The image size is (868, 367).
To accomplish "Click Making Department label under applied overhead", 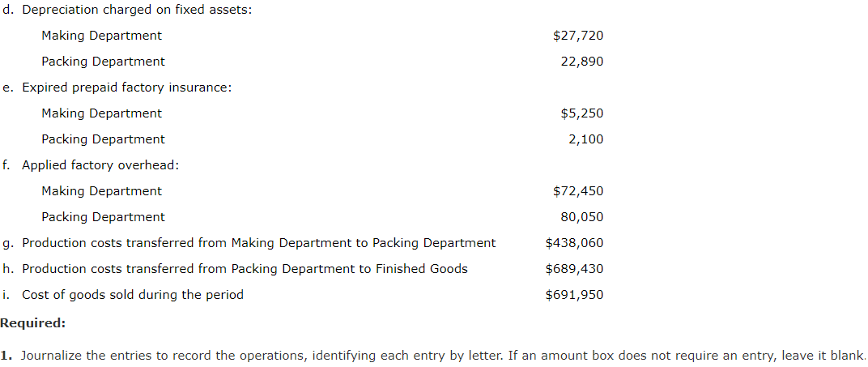I will pyautogui.click(x=101, y=191).
